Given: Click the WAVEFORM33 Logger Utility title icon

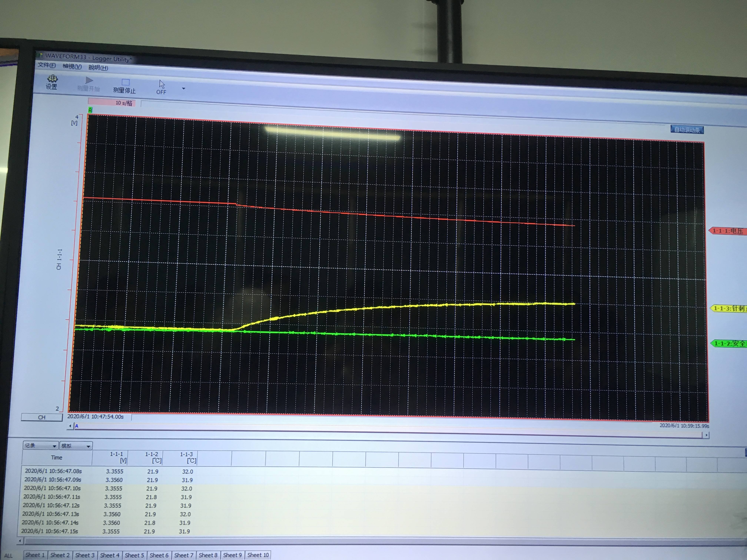Looking at the screenshot, I should [x=40, y=55].
